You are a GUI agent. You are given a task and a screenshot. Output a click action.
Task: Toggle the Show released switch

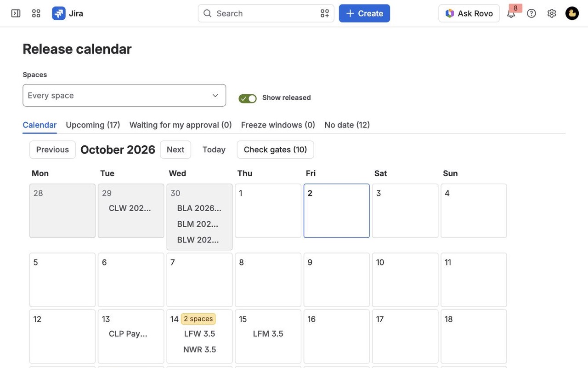[248, 98]
